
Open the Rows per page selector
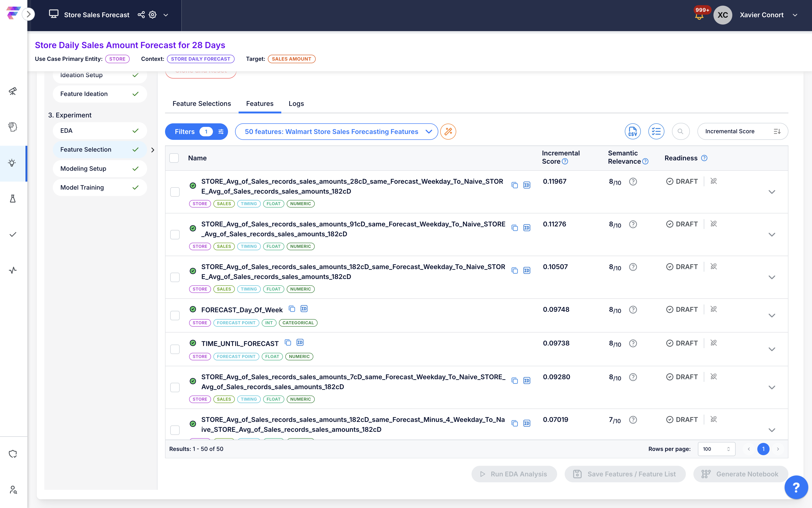click(716, 449)
